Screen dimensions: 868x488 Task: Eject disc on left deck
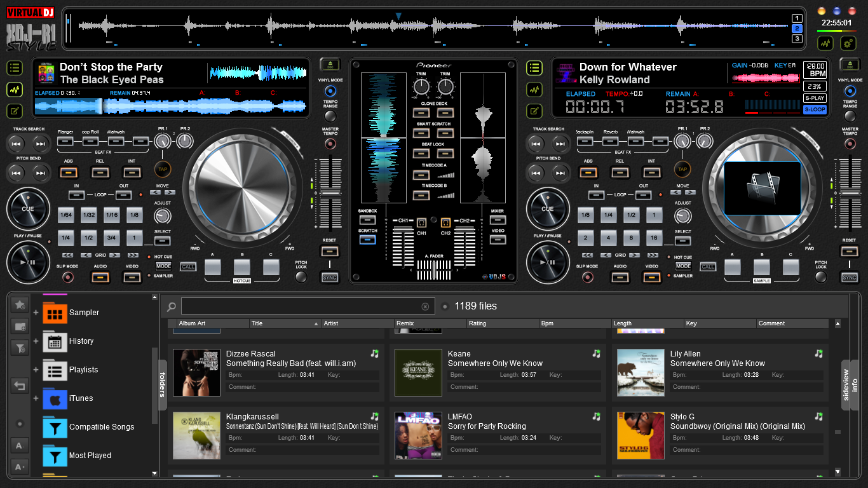330,64
